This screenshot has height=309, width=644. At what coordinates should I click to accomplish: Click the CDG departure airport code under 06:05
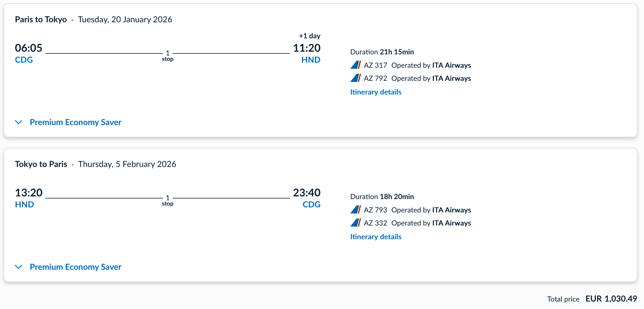pos(24,60)
